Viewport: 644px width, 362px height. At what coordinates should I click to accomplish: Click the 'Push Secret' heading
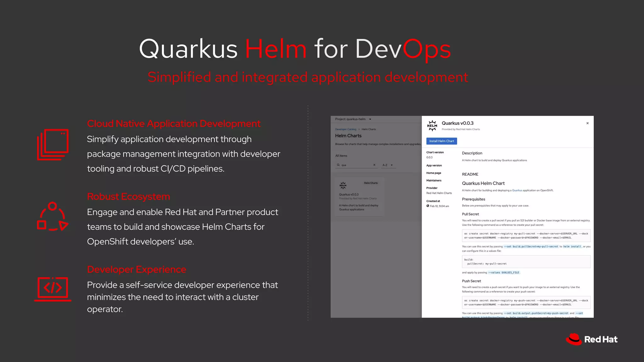pos(471,281)
